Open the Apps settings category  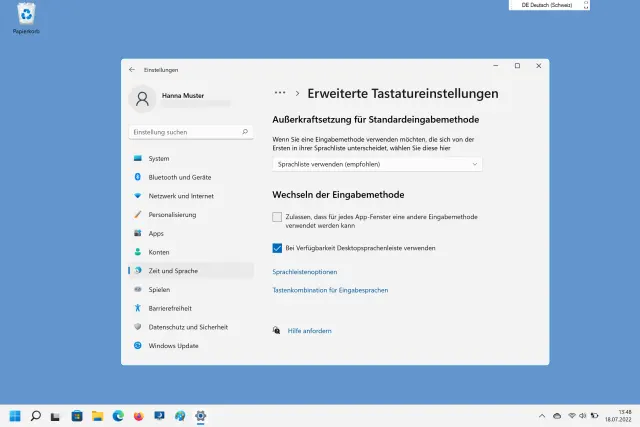[191, 234]
